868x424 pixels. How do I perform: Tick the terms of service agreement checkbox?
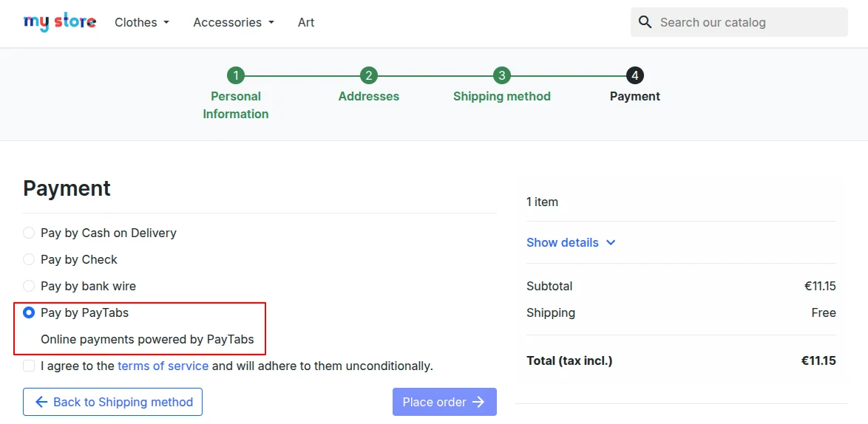pyautogui.click(x=29, y=366)
